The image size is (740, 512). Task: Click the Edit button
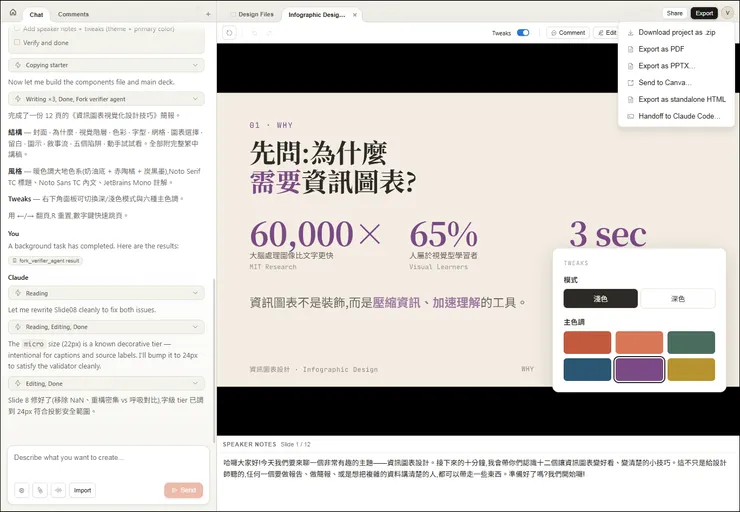(607, 33)
